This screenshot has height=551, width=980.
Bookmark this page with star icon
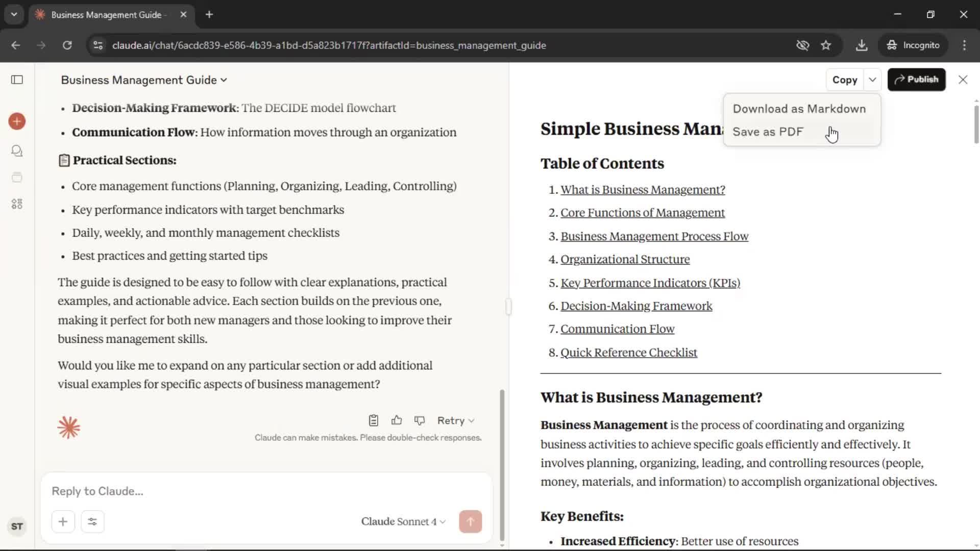click(x=826, y=45)
